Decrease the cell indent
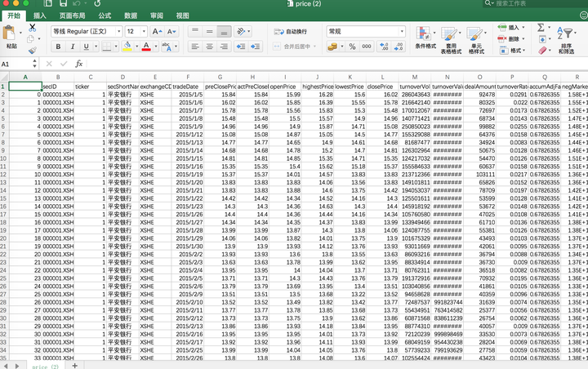 point(240,47)
